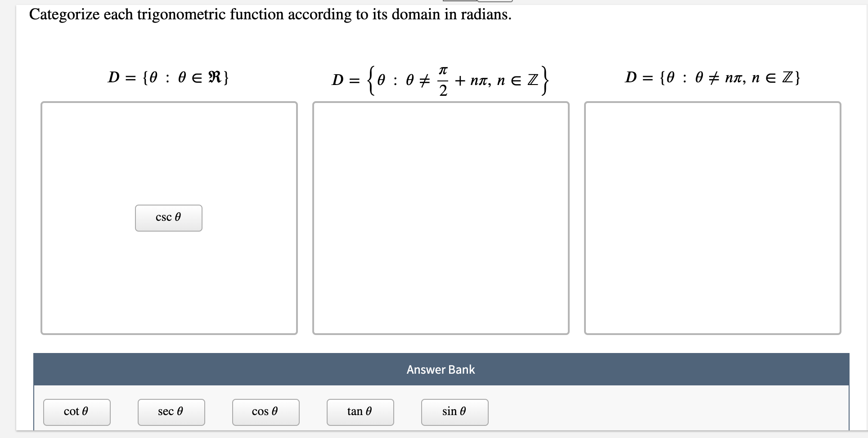Click the rightmost domain label with n ∈ ℤ
Image resolution: width=868 pixels, height=438 pixels.
tap(712, 77)
